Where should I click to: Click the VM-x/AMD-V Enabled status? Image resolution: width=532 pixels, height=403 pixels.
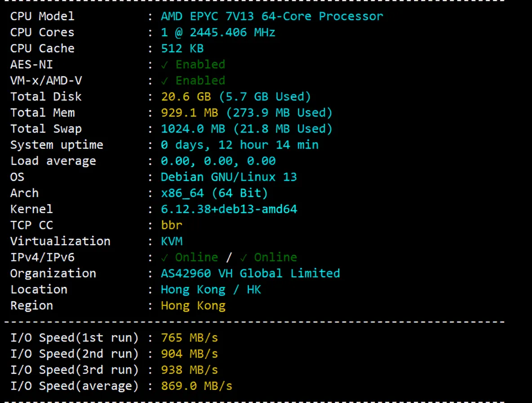[193, 81]
